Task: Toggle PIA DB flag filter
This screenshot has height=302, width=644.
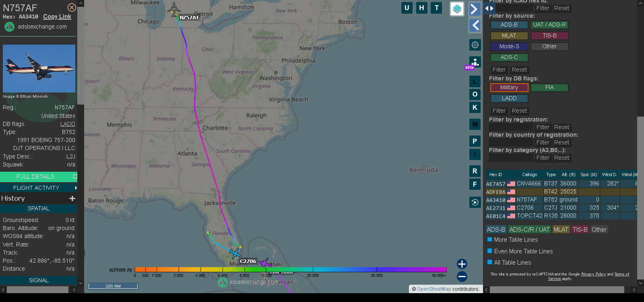Action: tap(549, 87)
